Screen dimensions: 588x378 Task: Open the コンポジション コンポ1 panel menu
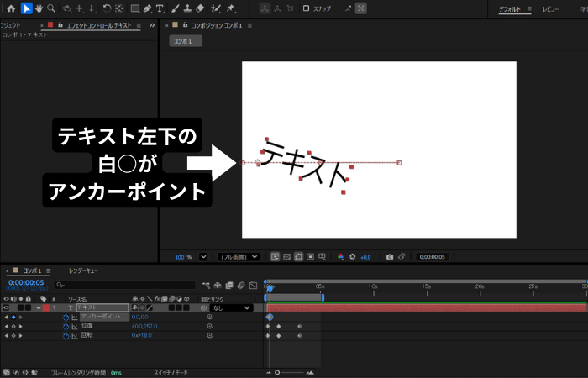tap(249, 25)
